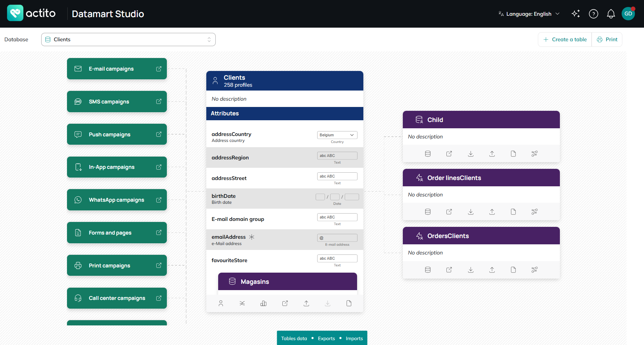
Task: Open WhatsApp campaigns card
Action: tap(117, 200)
